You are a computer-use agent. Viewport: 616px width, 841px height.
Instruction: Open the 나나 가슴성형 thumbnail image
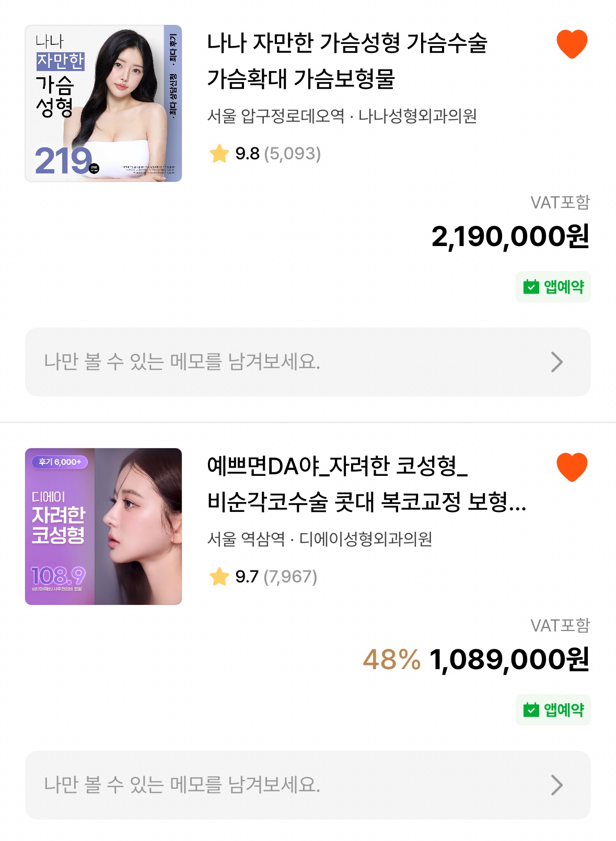[103, 103]
